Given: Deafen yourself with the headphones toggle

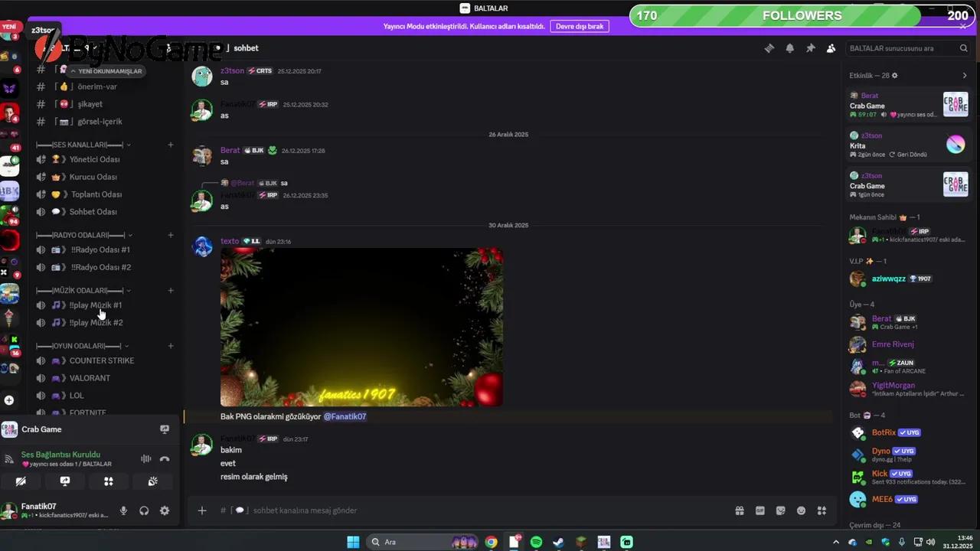Looking at the screenshot, I should click(x=144, y=510).
